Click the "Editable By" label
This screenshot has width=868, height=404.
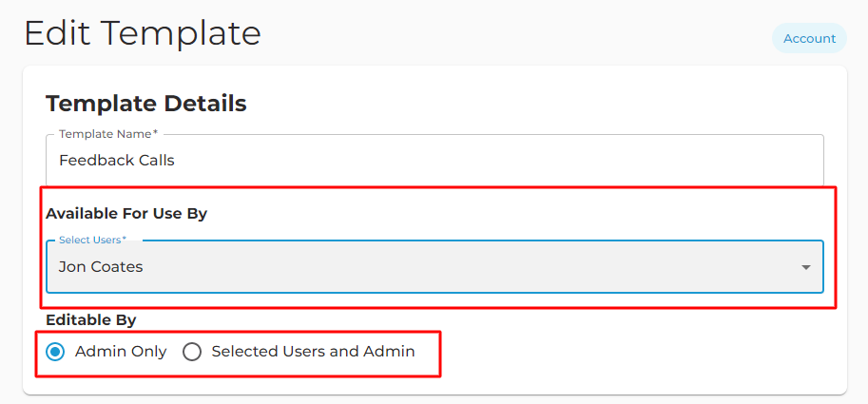pos(90,320)
